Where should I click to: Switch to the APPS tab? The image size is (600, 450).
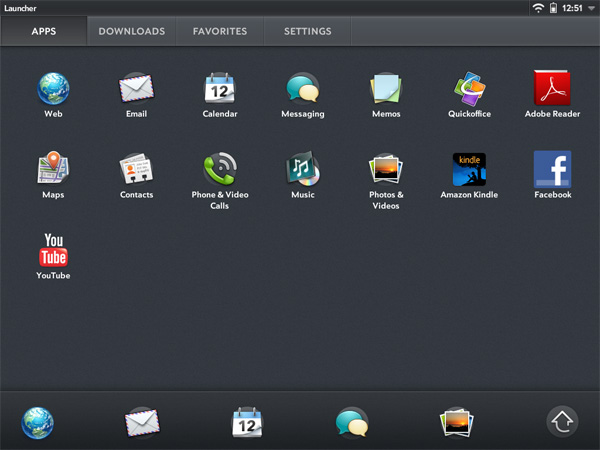coord(44,31)
